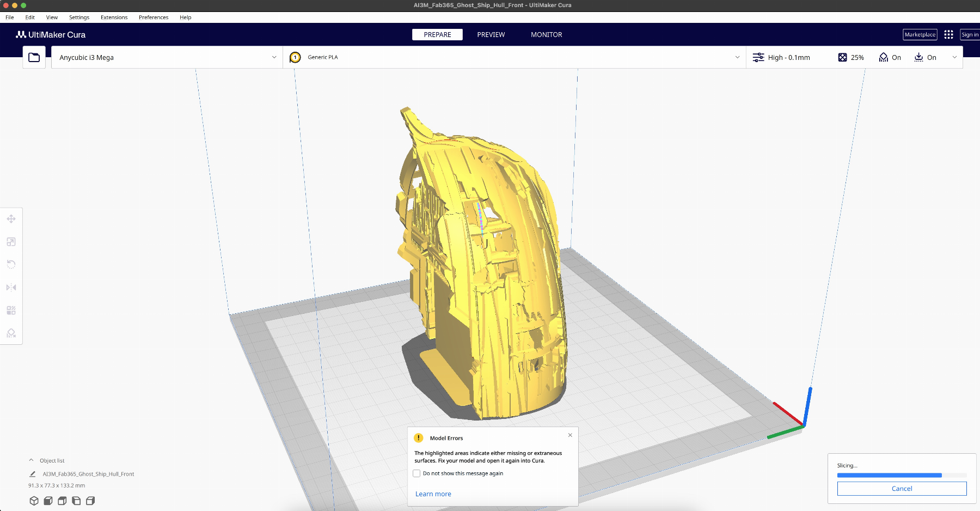Enable Do not show this message again
980x511 pixels.
point(416,473)
